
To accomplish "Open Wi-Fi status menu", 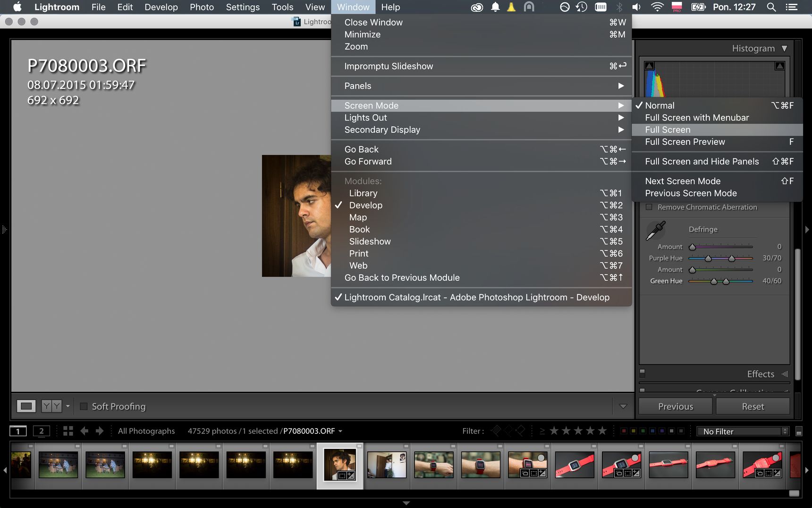I will coord(657,7).
